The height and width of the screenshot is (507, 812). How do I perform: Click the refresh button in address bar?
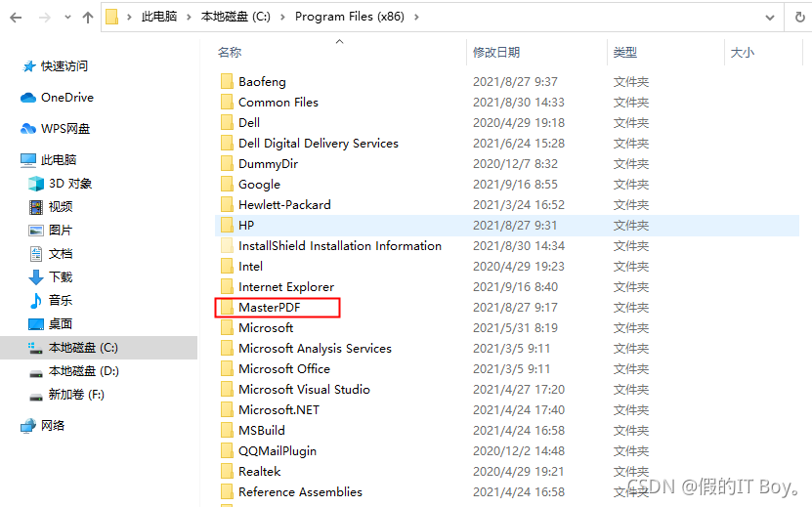pyautogui.click(x=799, y=17)
